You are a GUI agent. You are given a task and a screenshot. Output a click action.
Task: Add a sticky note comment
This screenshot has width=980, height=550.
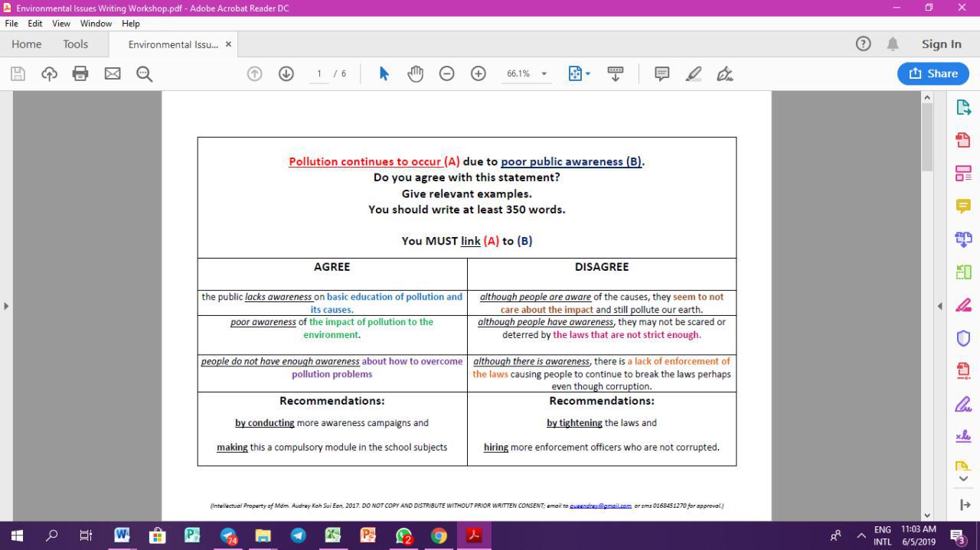(662, 73)
